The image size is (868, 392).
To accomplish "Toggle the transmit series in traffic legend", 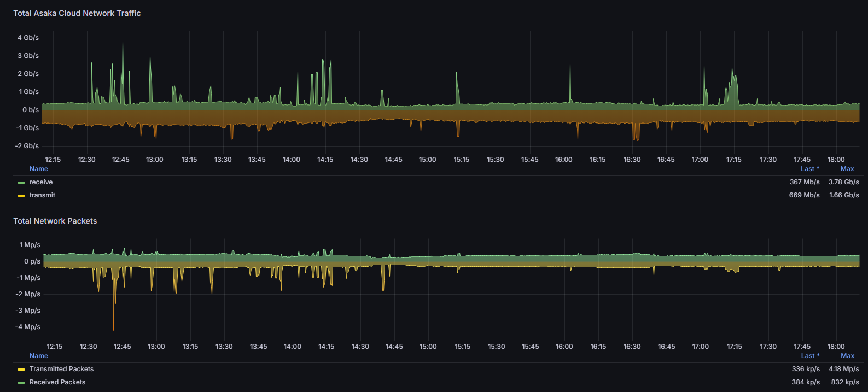I will click(x=42, y=195).
